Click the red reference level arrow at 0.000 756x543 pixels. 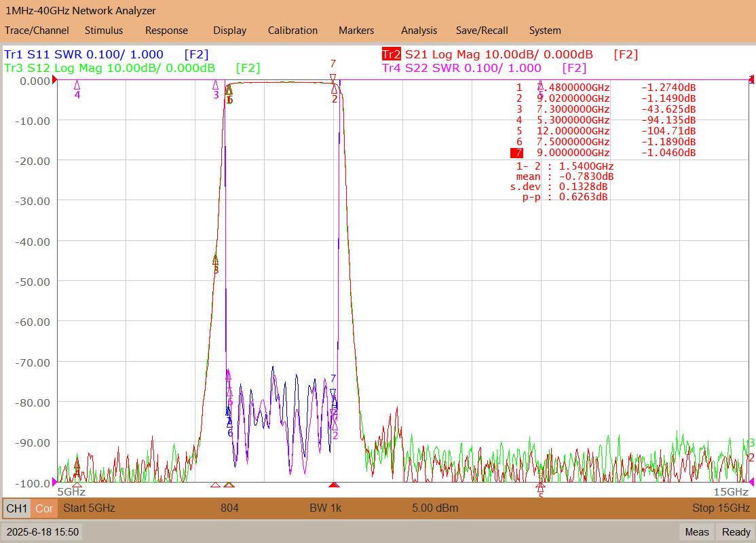54,79
